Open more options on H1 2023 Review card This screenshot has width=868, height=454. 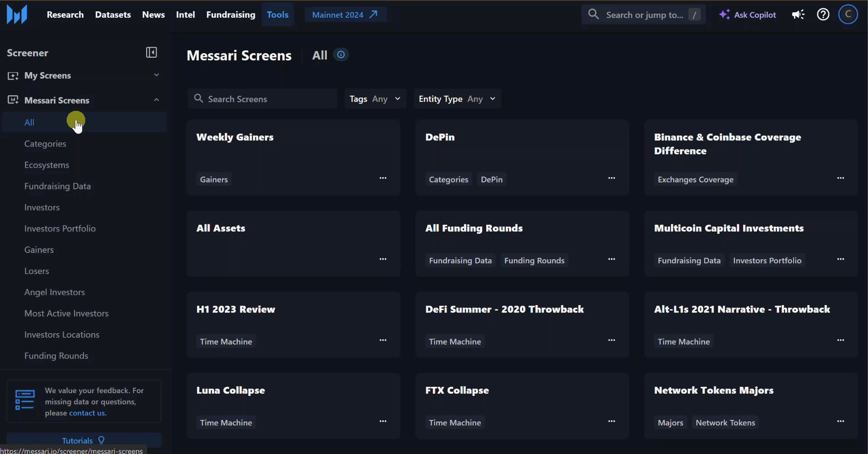pyautogui.click(x=383, y=340)
